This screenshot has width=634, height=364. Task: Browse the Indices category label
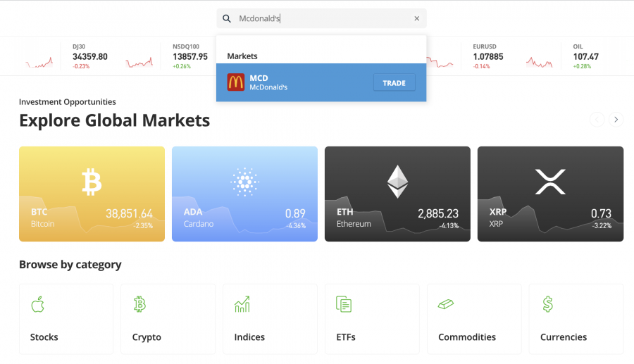click(249, 337)
